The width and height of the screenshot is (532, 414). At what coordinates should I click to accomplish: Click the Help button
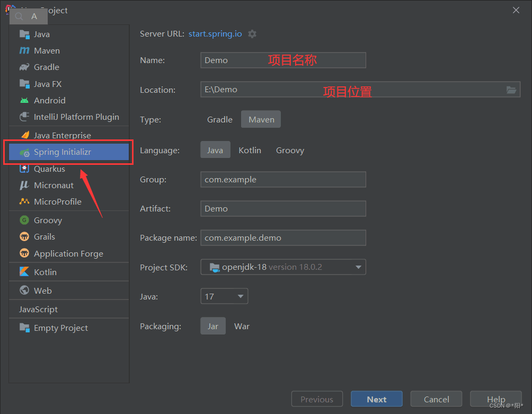point(495,399)
